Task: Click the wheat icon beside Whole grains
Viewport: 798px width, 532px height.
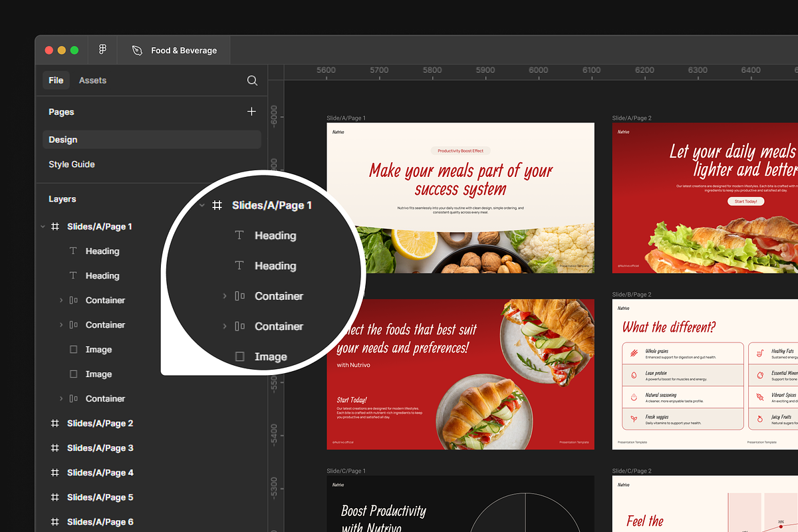Action: pyautogui.click(x=633, y=353)
